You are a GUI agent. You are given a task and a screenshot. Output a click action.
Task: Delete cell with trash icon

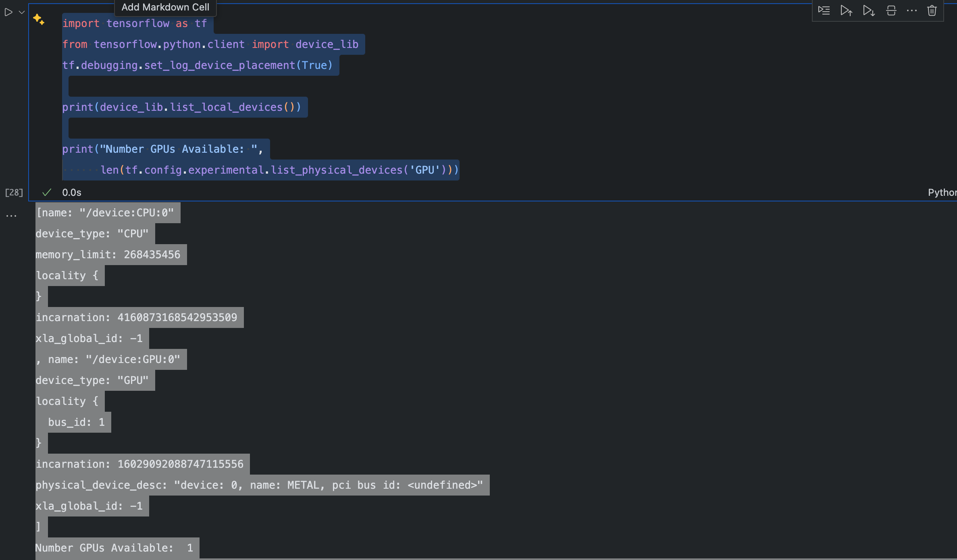coord(932,10)
